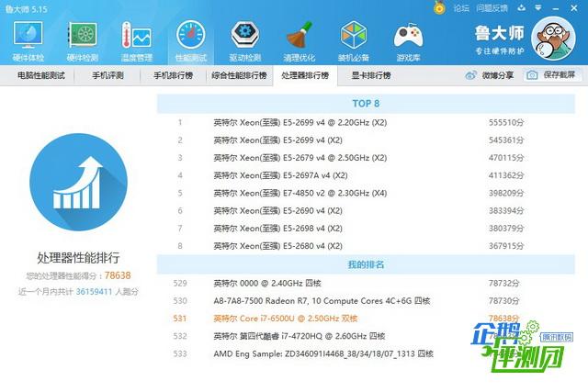Select the A8-7500 Radeon R7 row
Viewport: 588px width, 392px height.
tap(366, 301)
